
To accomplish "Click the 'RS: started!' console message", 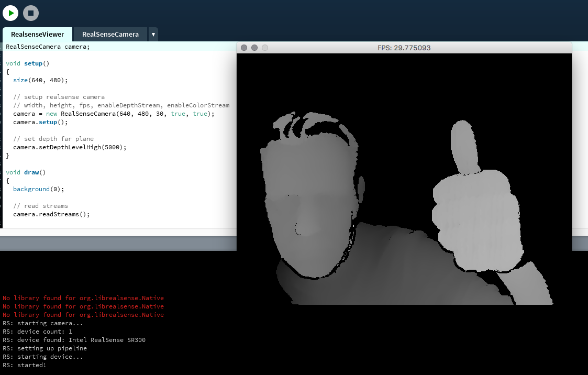I will coord(24,365).
